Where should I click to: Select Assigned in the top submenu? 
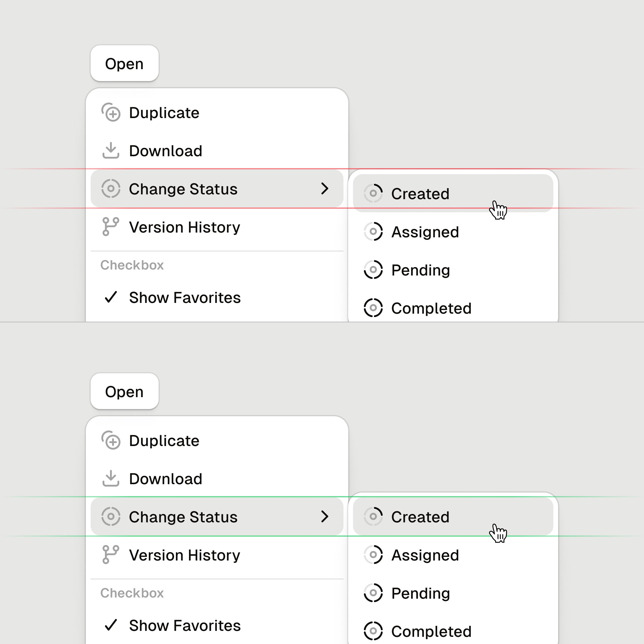425,232
